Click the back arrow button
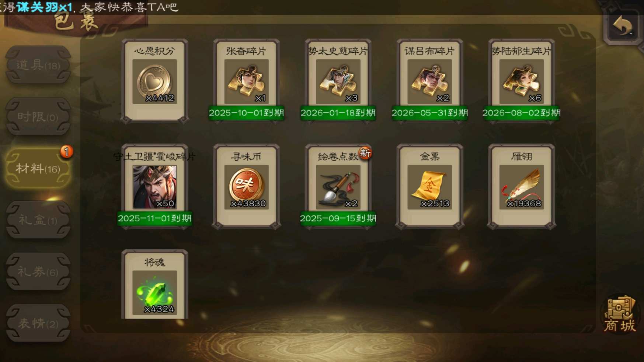This screenshot has height=362, width=644. 622,26
